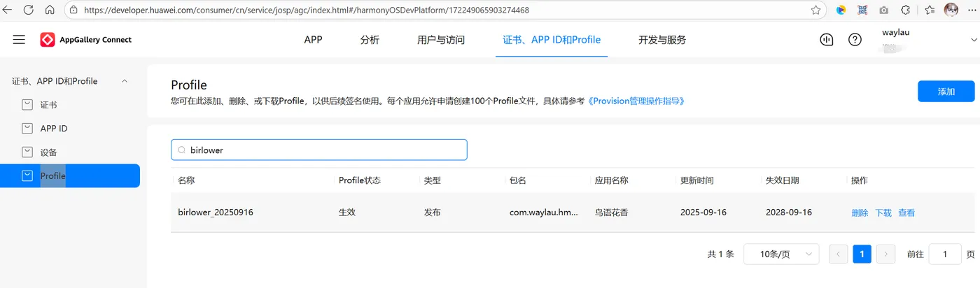The height and width of the screenshot is (288, 980).
Task: Click the browser refresh icon
Action: pos(29,10)
